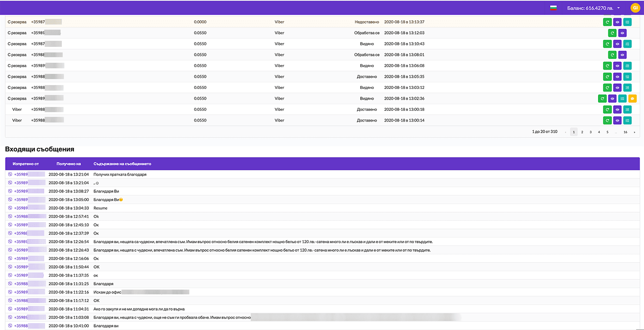Click teal list icon in 13:03:12 row

pyautogui.click(x=627, y=88)
